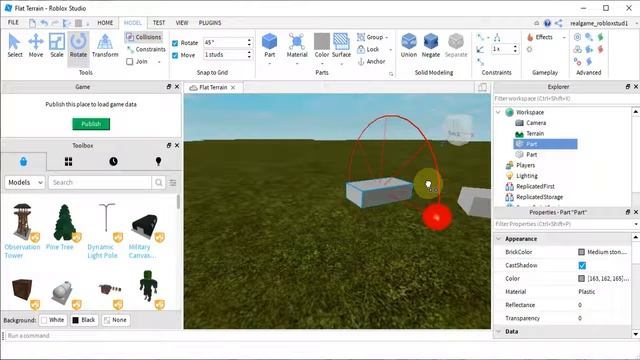Union the selected parts

(409, 46)
